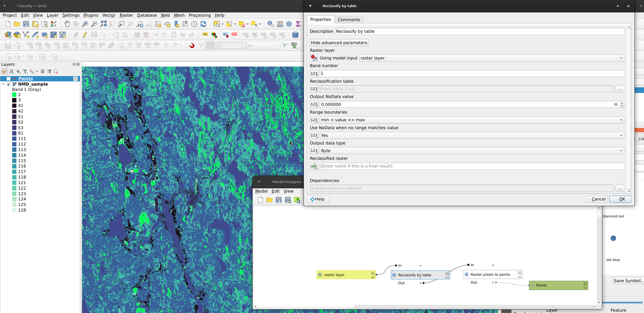This screenshot has height=313, width=644.
Task: Click Zoom Full extent icon
Action: point(103,24)
